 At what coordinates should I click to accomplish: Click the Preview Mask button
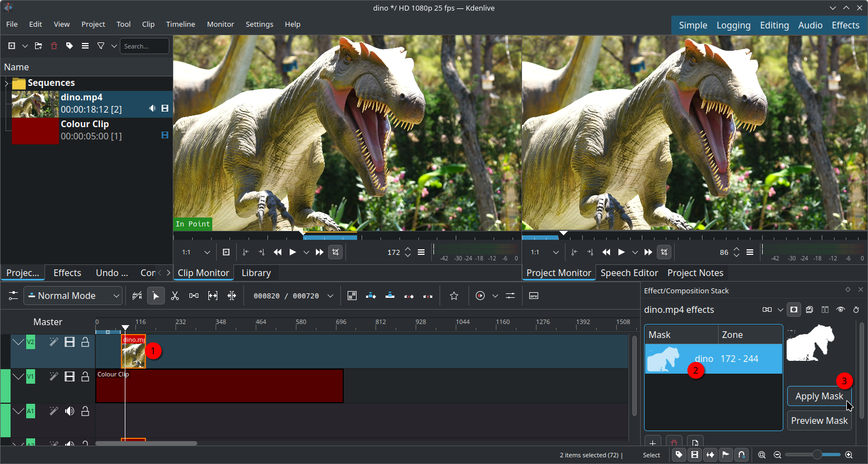click(x=819, y=420)
